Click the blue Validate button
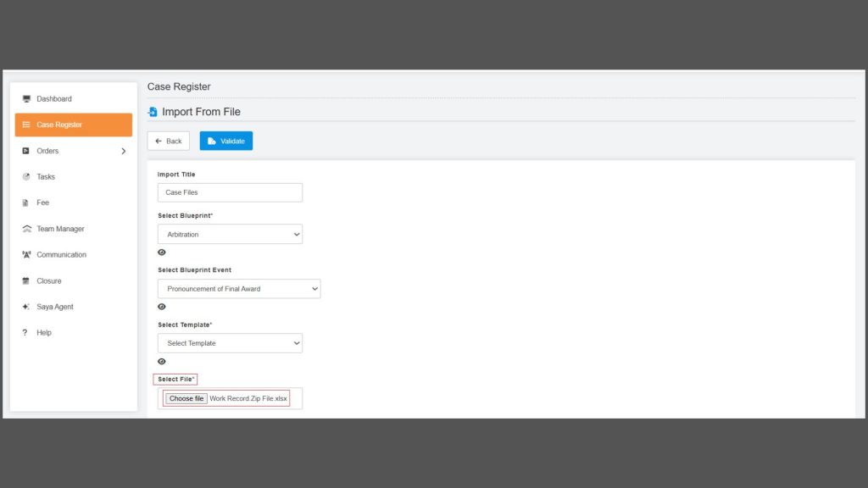Screen dimensions: 868x488 pos(225,141)
